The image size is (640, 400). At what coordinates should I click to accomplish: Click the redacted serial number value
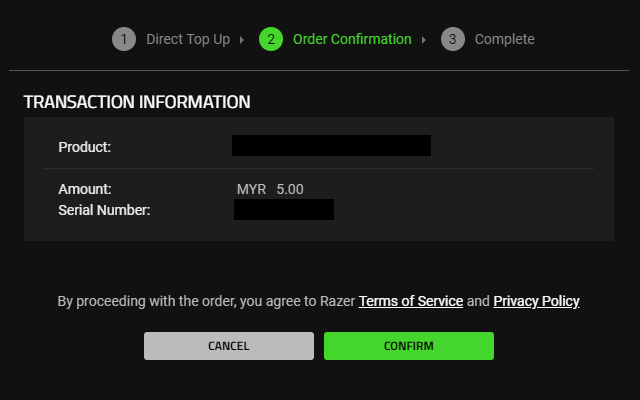[x=284, y=209]
